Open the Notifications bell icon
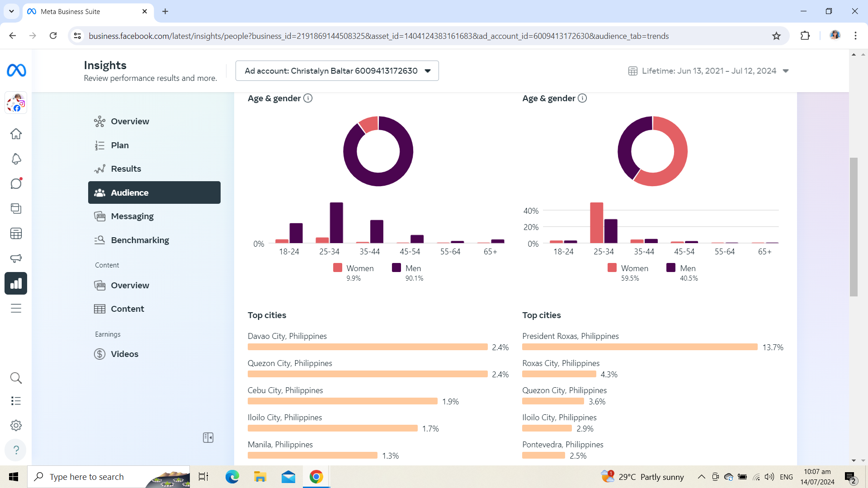The image size is (868, 488). [x=16, y=159]
